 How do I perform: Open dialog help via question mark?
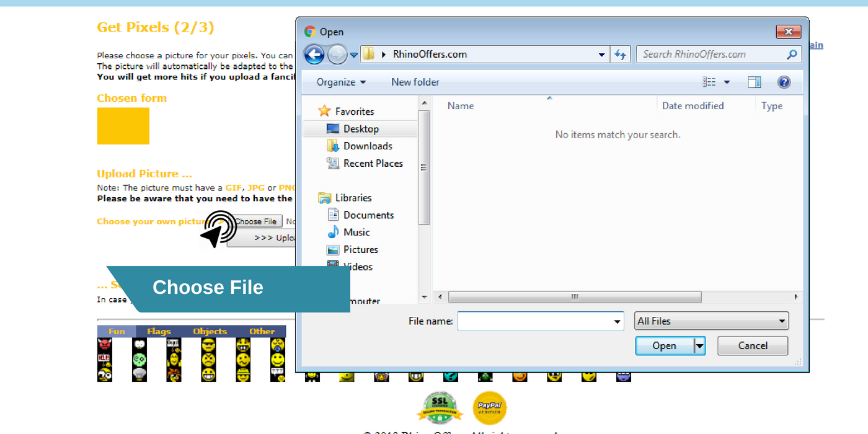[784, 82]
